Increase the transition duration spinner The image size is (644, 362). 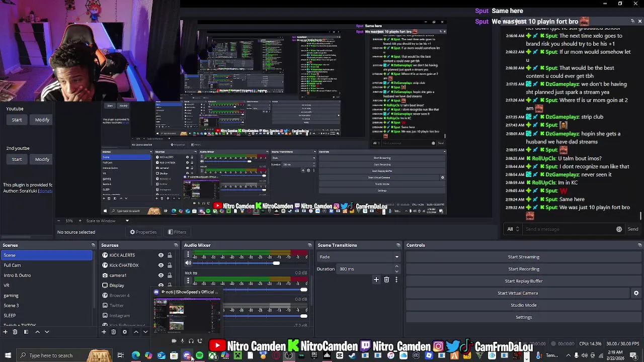[396, 266]
